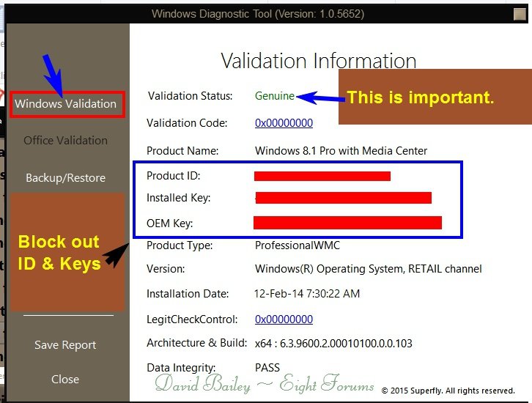Click the ProfessionalWMC product type value
Screen dimensions: 532x403
pos(298,245)
